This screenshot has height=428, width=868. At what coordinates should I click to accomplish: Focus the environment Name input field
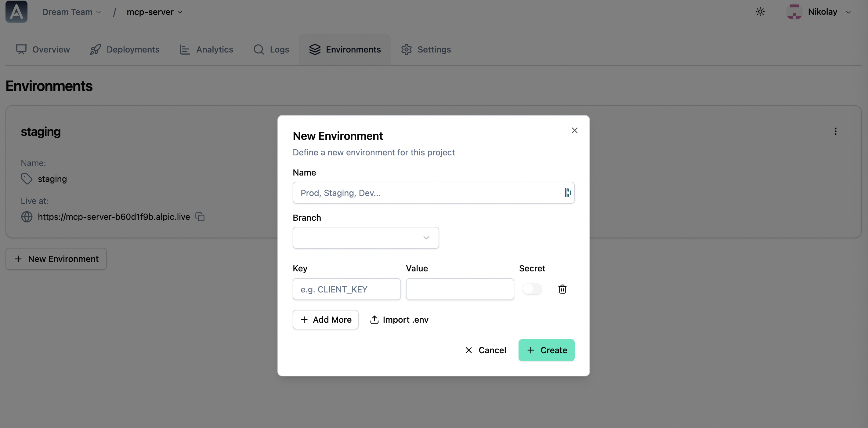pyautogui.click(x=428, y=193)
